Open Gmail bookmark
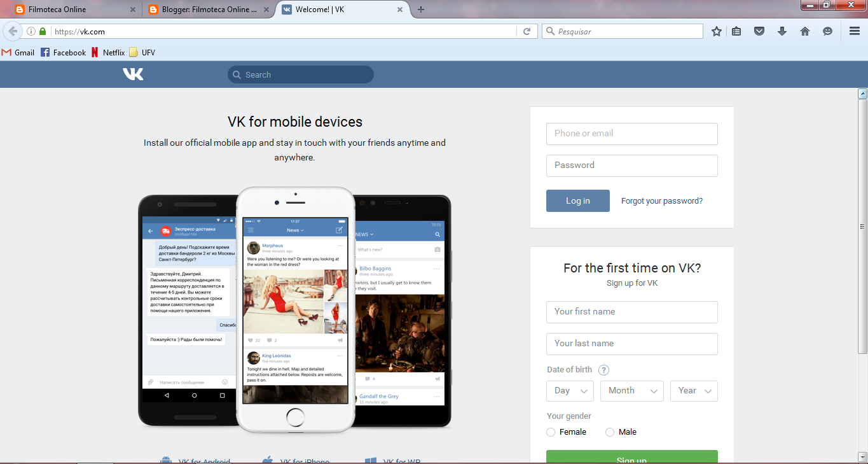Viewport: 868px width, 464px height. click(18, 52)
